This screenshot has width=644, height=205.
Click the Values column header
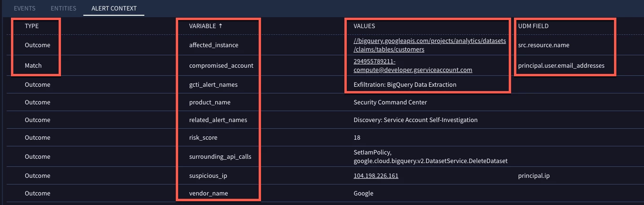[x=364, y=26]
